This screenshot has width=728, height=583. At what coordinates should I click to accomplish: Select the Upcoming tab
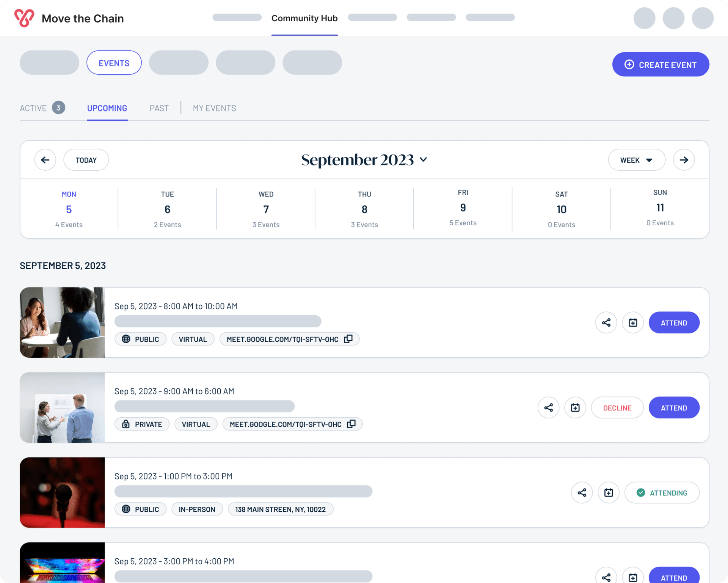coord(107,108)
